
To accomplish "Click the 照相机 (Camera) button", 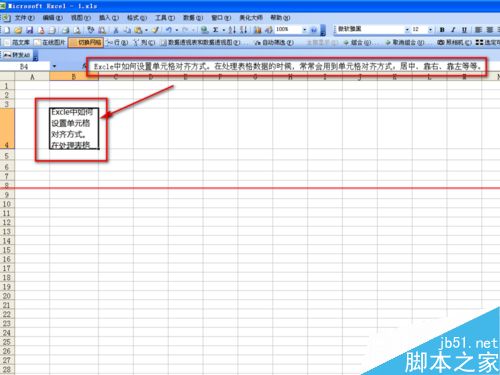I will (455, 43).
